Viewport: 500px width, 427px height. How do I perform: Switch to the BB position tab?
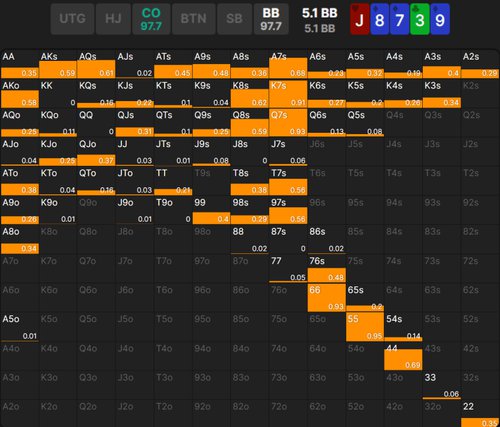point(271,19)
